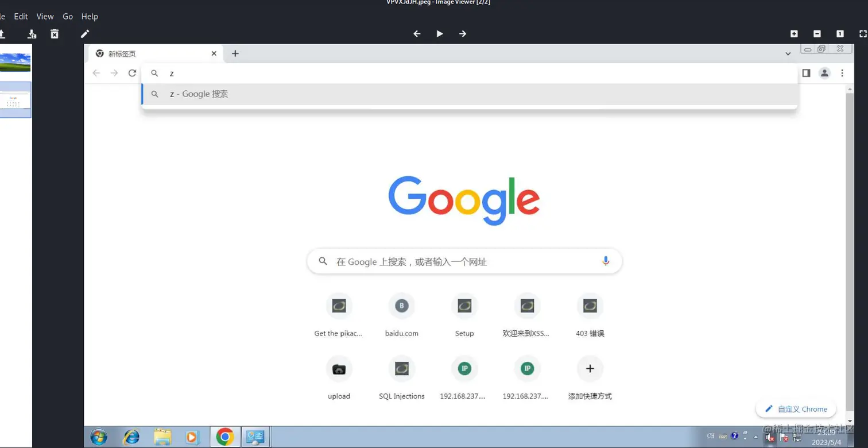Click the Action Center flag tray icon
This screenshot has height=448, width=868.
tap(784, 438)
